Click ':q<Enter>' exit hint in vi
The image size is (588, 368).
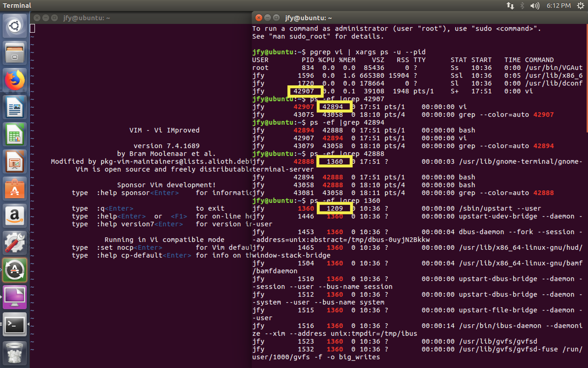[x=115, y=209]
